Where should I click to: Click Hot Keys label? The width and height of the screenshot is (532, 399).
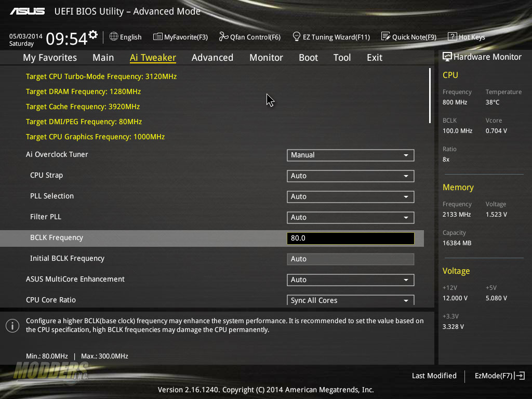point(472,37)
